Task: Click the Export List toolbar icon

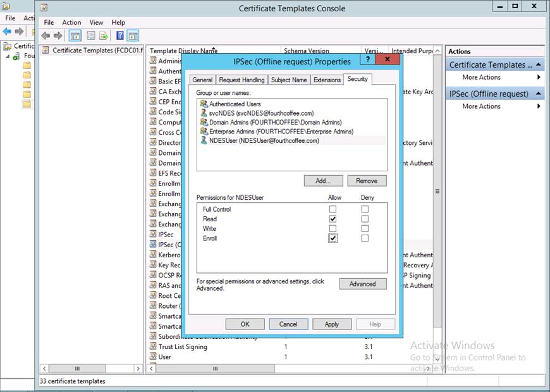Action: pyautogui.click(x=102, y=36)
